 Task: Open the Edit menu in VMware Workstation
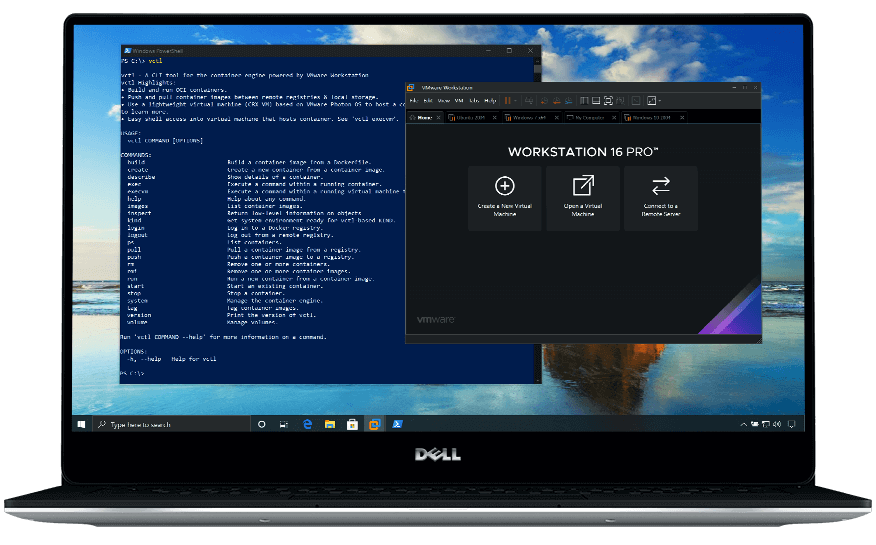point(428,101)
